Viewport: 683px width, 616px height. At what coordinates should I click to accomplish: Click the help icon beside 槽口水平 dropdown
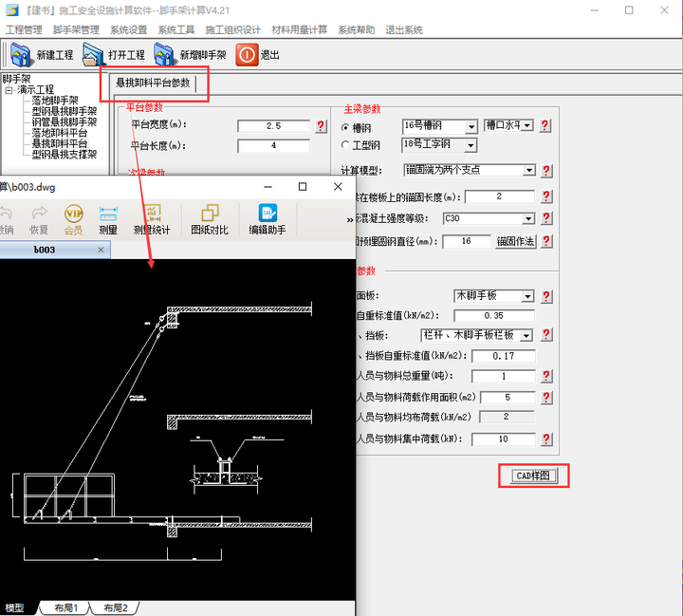tap(545, 126)
